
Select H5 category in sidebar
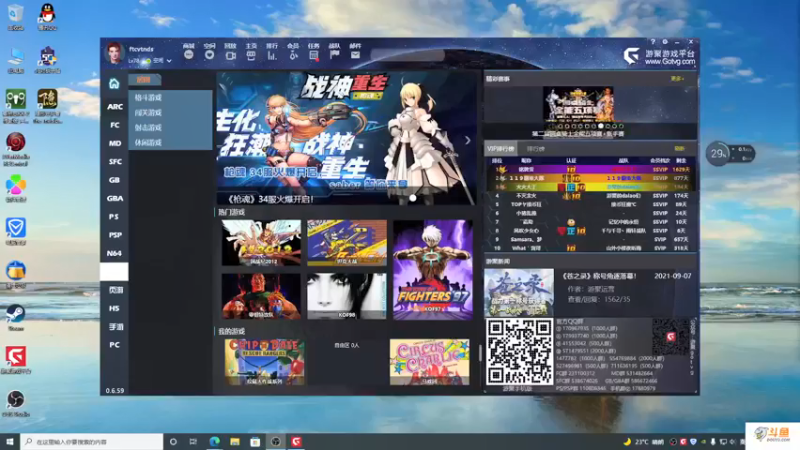(x=115, y=309)
